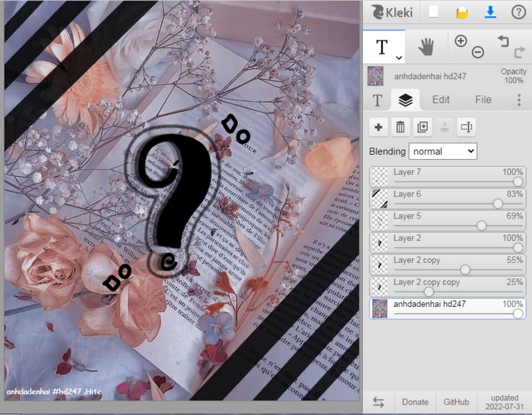Click anhdadenhai hd247 layer opacity slider handle
This screenshot has width=532, height=415.
point(518,314)
